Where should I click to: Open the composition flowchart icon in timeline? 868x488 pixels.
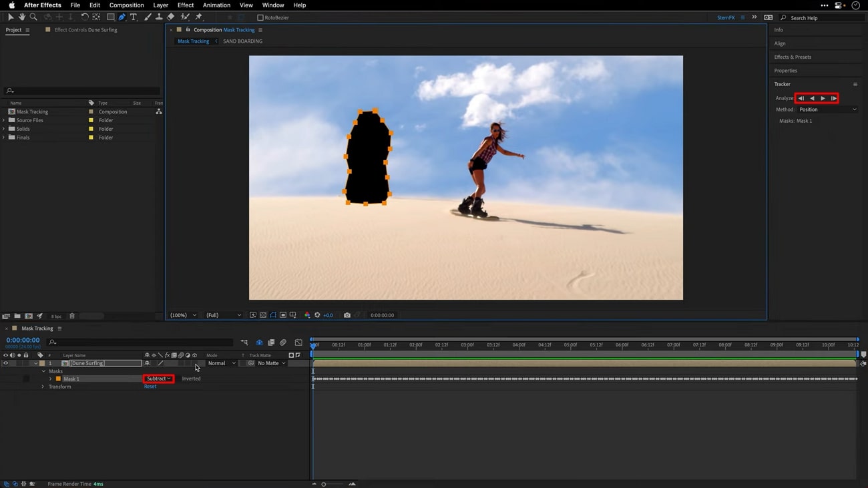point(244,342)
